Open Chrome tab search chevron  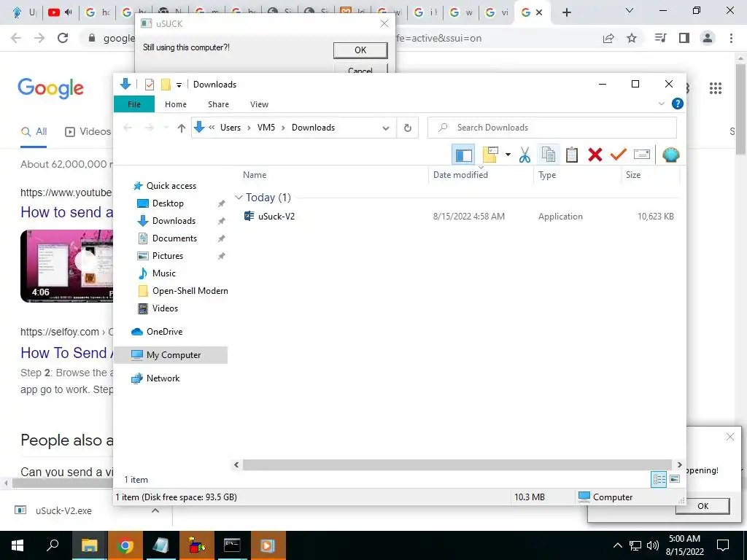pos(630,10)
